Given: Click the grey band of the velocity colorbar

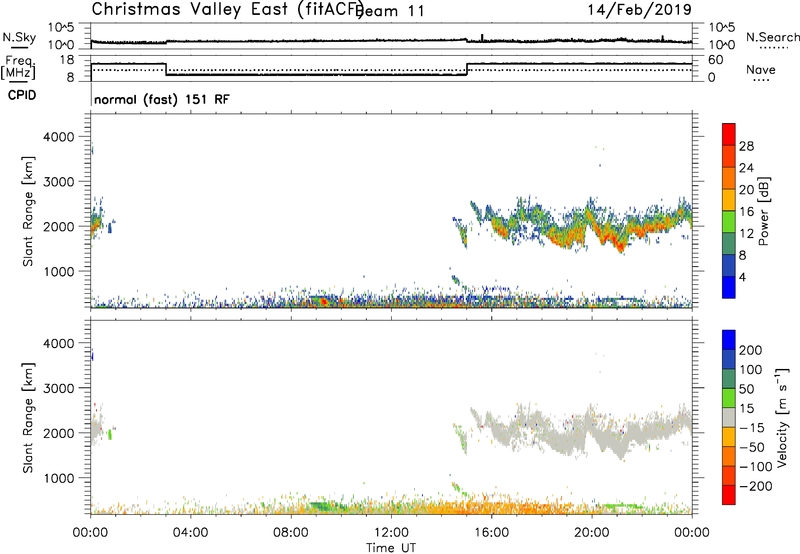Looking at the screenshot, I should point(729,417).
